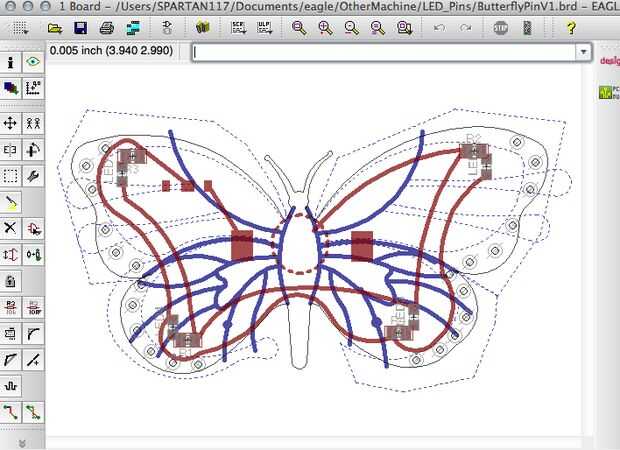Select the Info tool
This screenshot has width=620, height=450.
11,62
